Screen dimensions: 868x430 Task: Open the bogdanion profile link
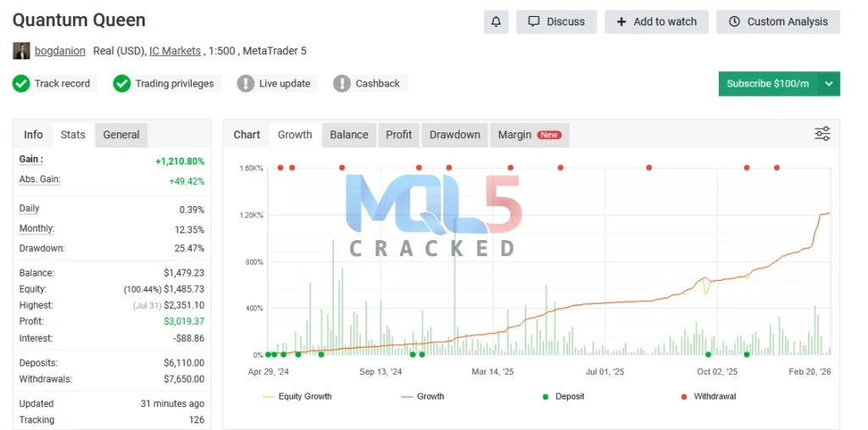point(59,51)
